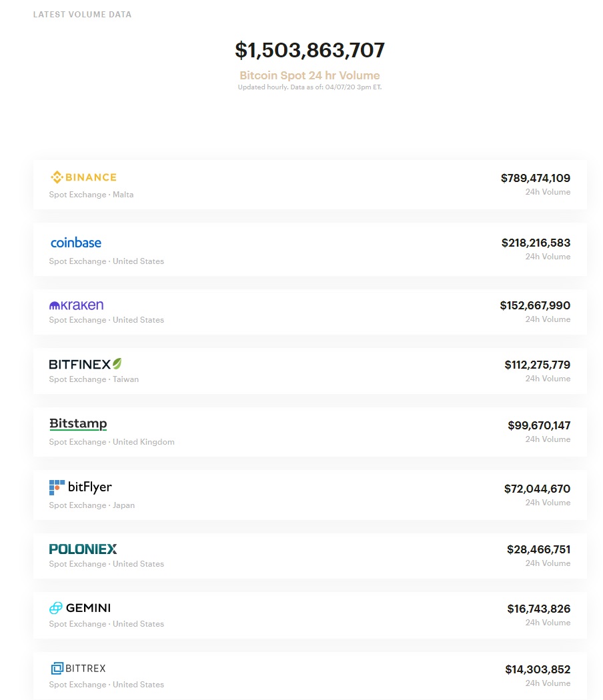Click the updated hourly timestamp text

[309, 87]
